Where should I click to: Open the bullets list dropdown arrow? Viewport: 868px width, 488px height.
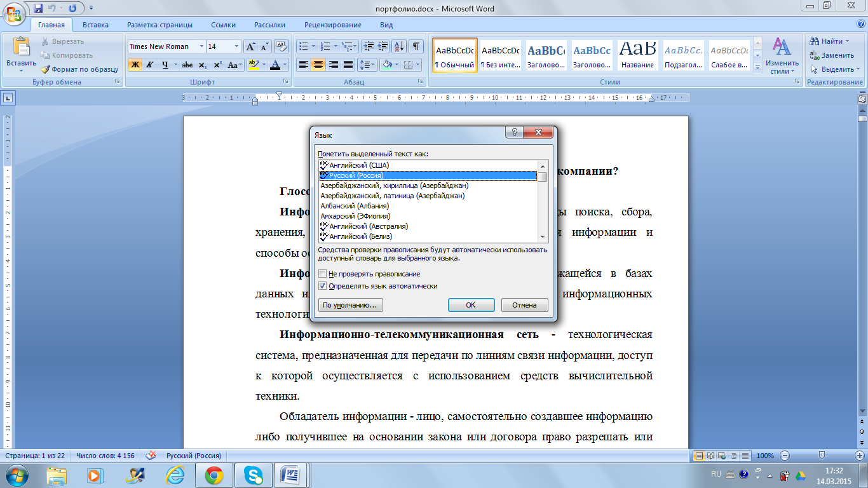coord(313,46)
